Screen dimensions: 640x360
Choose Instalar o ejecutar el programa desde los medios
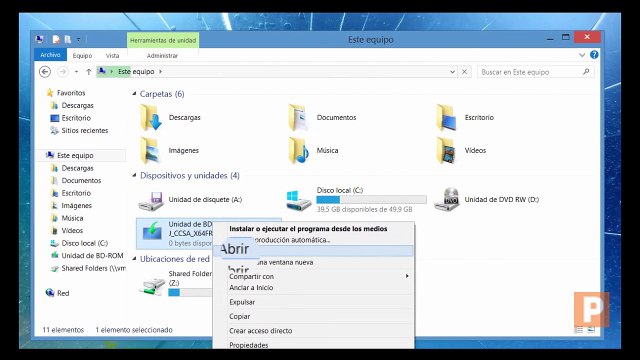[x=308, y=229]
